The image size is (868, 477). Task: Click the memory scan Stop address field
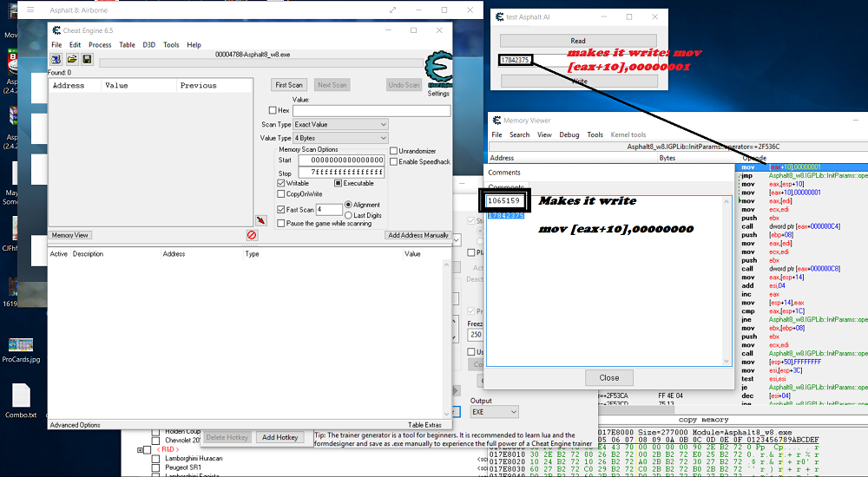point(341,173)
